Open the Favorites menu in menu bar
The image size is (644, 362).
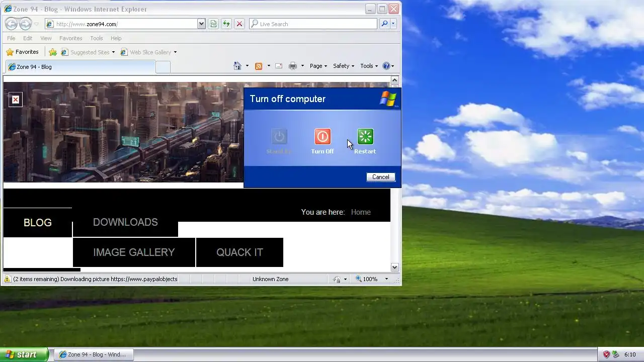coord(71,38)
